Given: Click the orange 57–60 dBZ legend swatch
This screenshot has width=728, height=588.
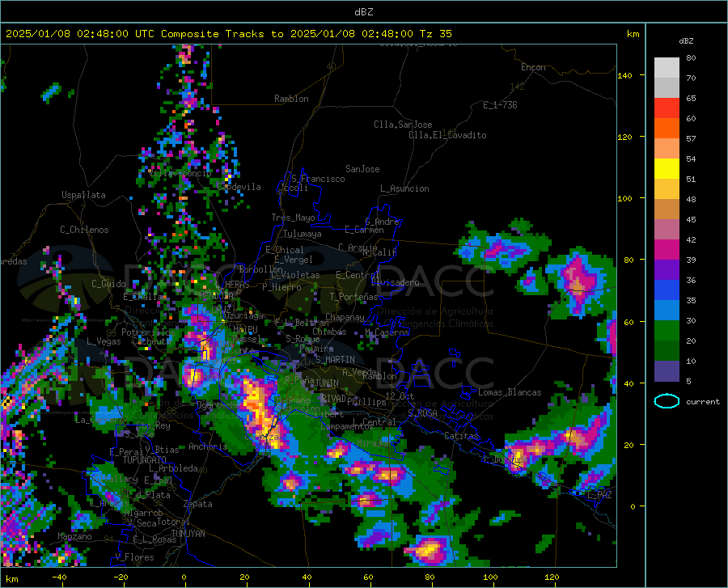Looking at the screenshot, I should [667, 129].
